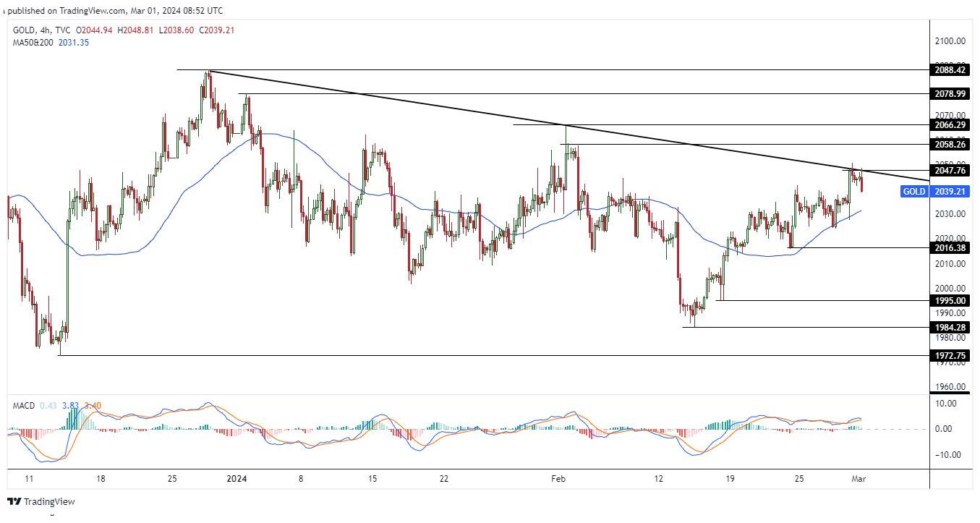980x523 pixels.
Task: Click the TradingView logo
Action: [41, 501]
